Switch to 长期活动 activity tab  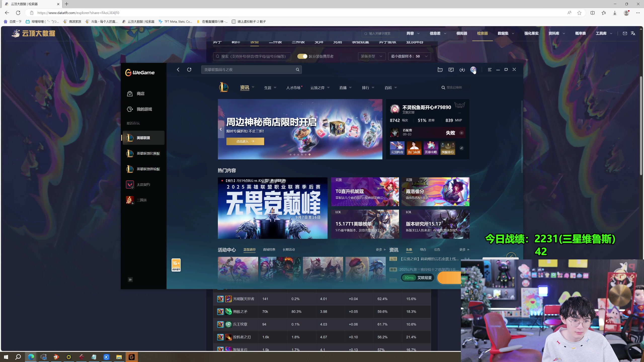point(289,250)
